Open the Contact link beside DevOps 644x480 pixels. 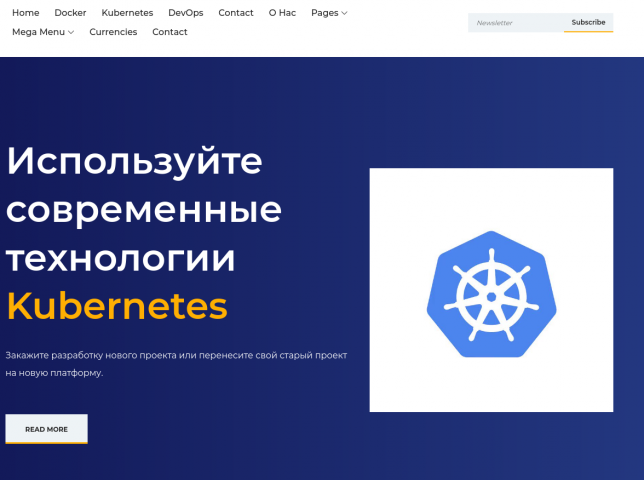pos(236,13)
